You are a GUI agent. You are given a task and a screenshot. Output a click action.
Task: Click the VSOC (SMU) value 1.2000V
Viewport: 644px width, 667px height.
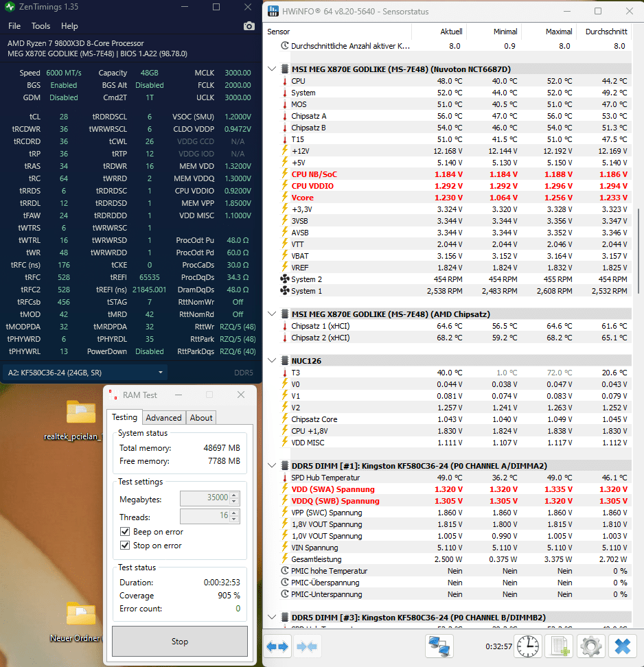tap(238, 117)
